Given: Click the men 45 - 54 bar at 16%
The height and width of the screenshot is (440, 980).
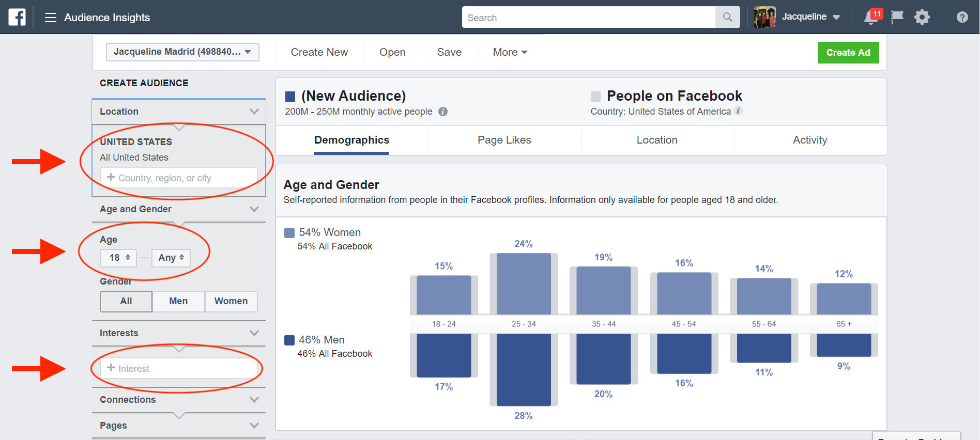Looking at the screenshot, I should pos(684,354).
